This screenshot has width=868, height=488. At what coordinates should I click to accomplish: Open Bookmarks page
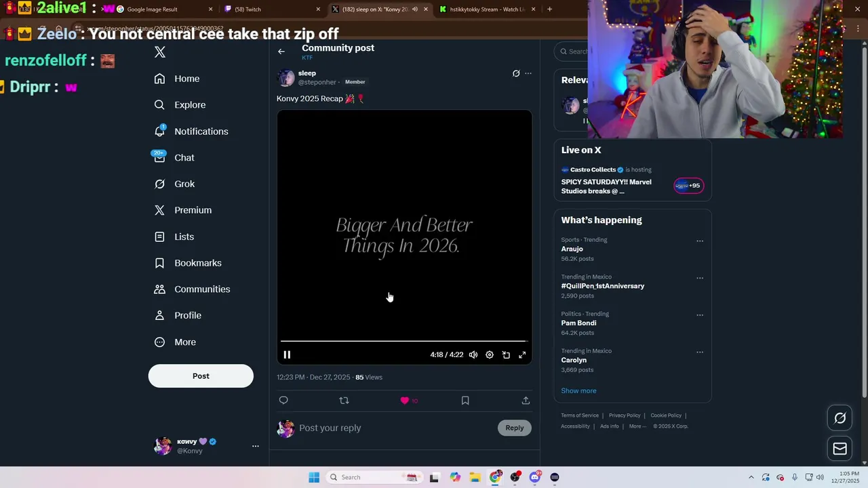(x=188, y=263)
